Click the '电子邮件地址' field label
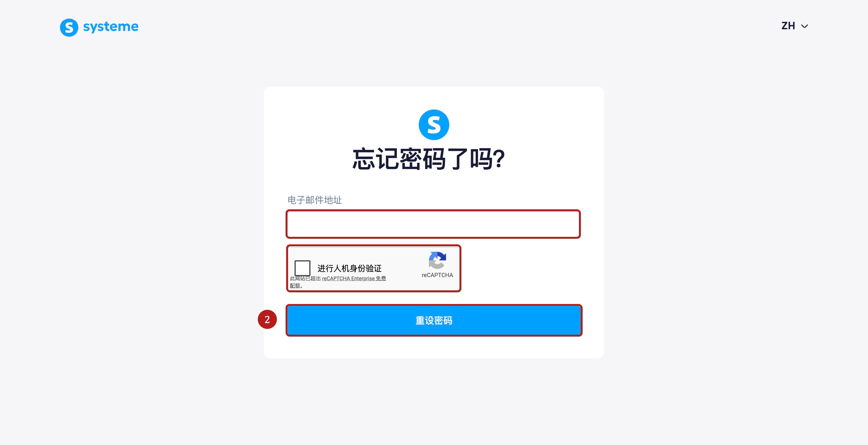The height and width of the screenshot is (445, 868). [x=315, y=200]
